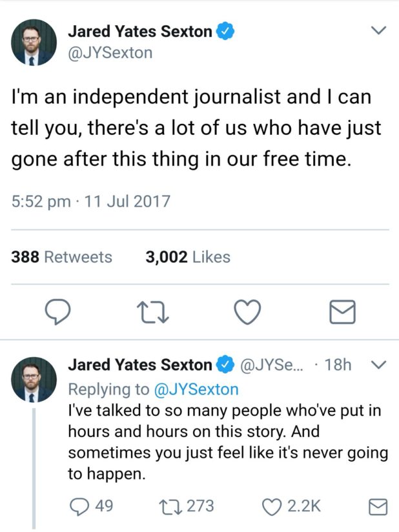Like the main tweet with heart icon
The image size is (399, 532).
tap(246, 313)
